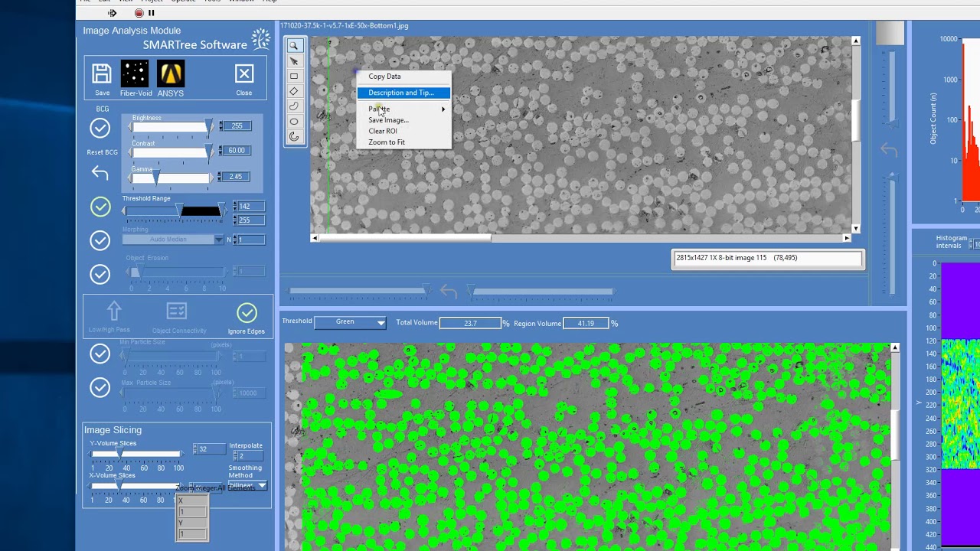Click the X-Volume Slices slider
The width and height of the screenshot is (980, 551).
click(x=136, y=486)
